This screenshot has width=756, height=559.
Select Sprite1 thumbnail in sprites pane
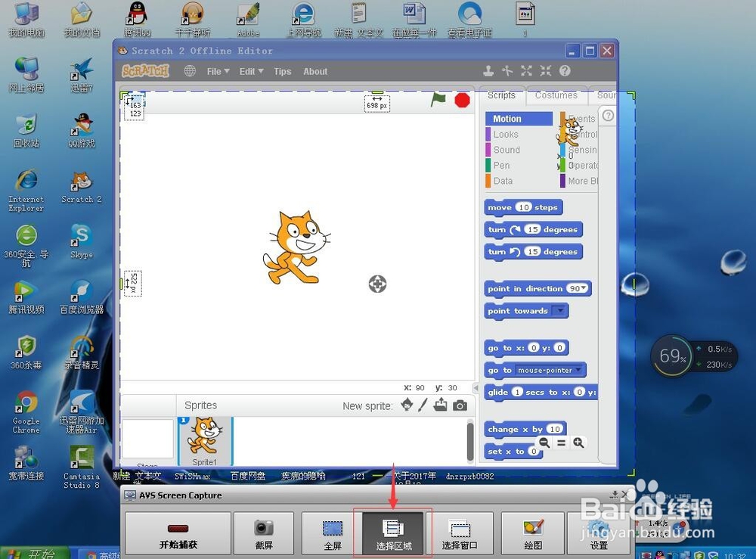pos(205,441)
